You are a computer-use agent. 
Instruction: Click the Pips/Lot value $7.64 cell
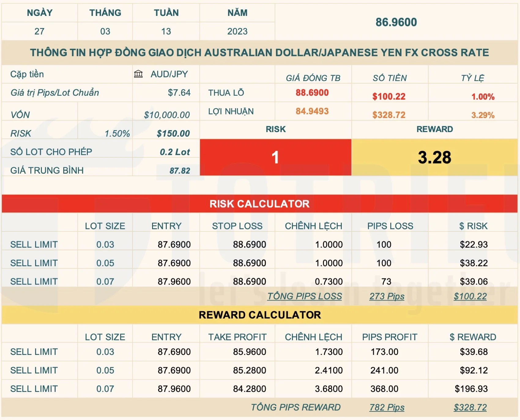[179, 93]
